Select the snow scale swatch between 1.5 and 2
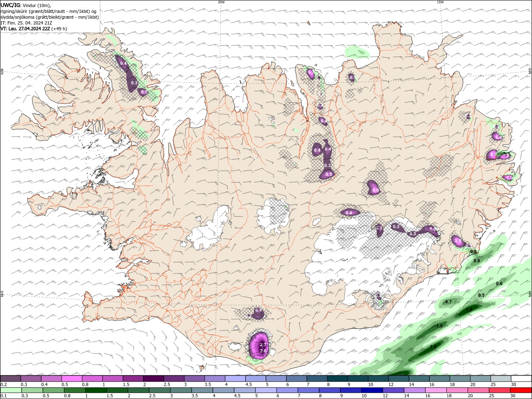This screenshot has width=532, height=399. pyautogui.click(x=133, y=378)
